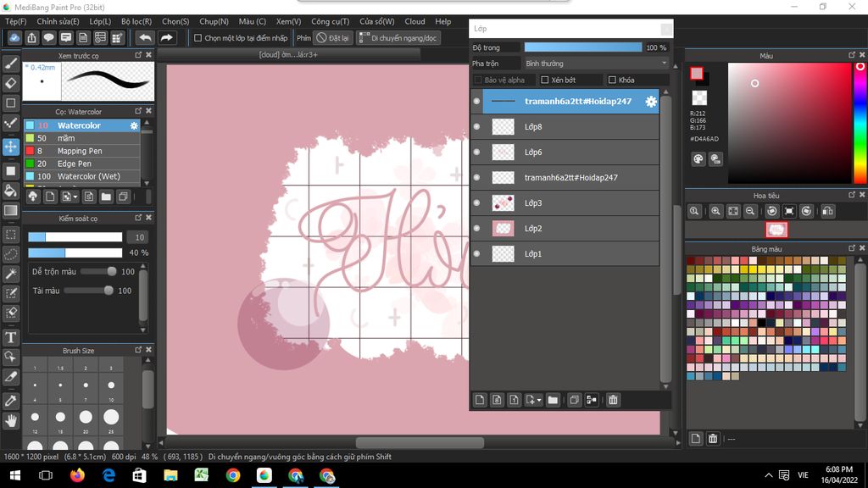Click Di chuyển ngang/dọc button

398,38
